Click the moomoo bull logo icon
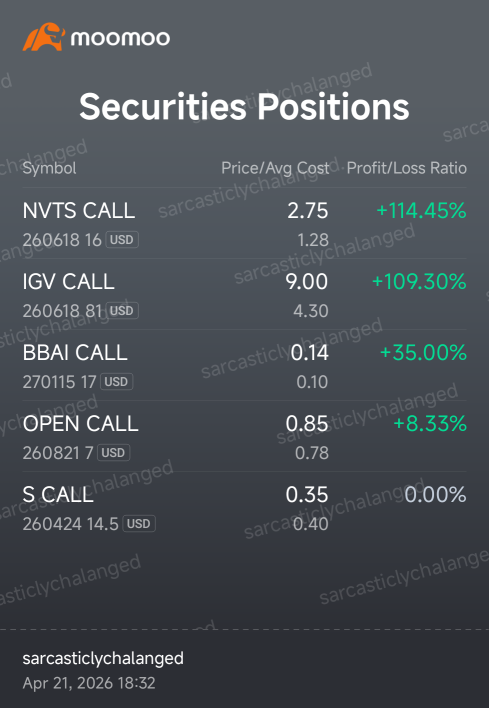 (44, 37)
